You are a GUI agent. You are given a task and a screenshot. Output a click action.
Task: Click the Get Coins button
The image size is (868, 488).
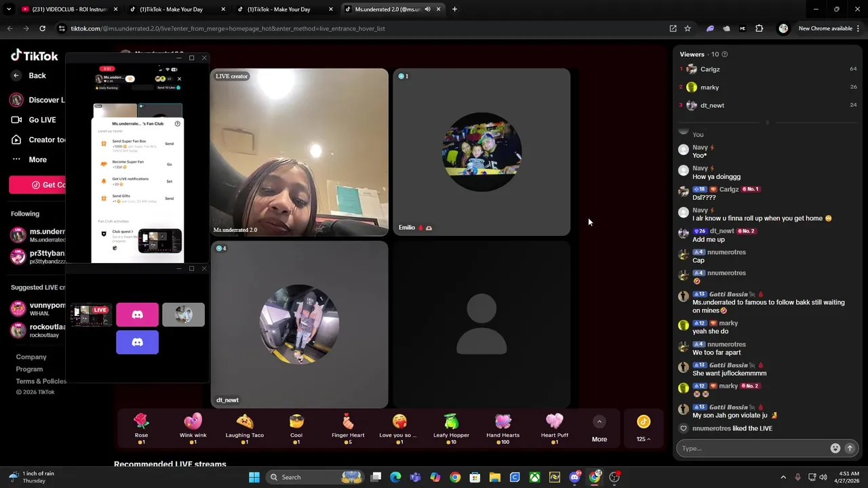click(37, 185)
